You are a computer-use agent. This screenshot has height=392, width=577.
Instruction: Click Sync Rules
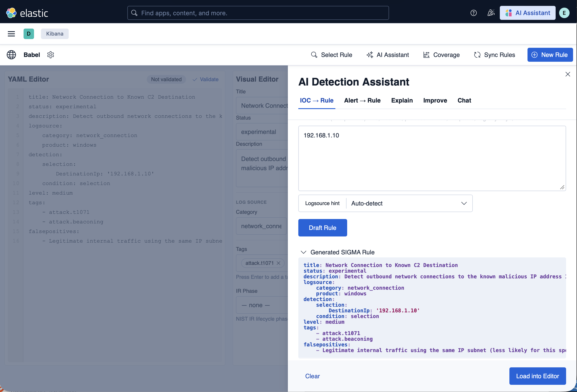click(x=494, y=55)
